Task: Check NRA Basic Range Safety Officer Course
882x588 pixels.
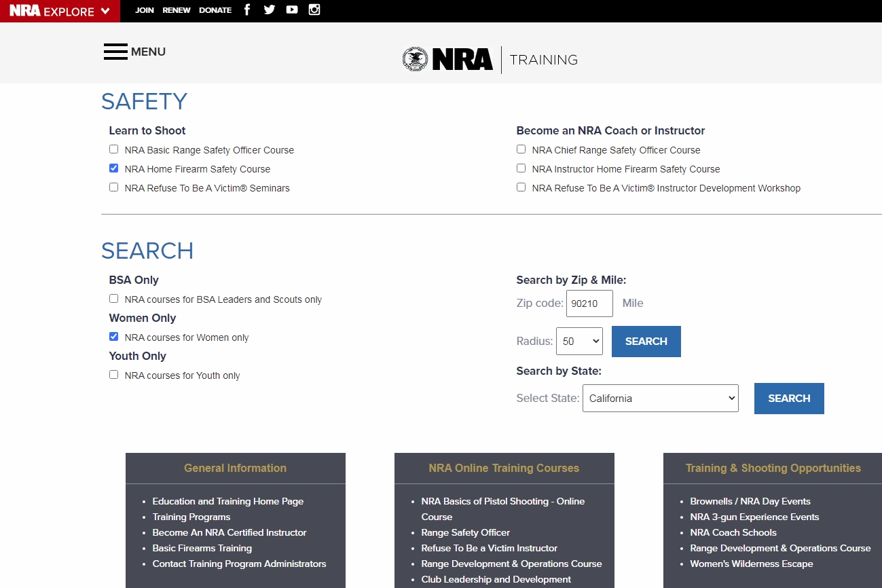Action: 113,149
